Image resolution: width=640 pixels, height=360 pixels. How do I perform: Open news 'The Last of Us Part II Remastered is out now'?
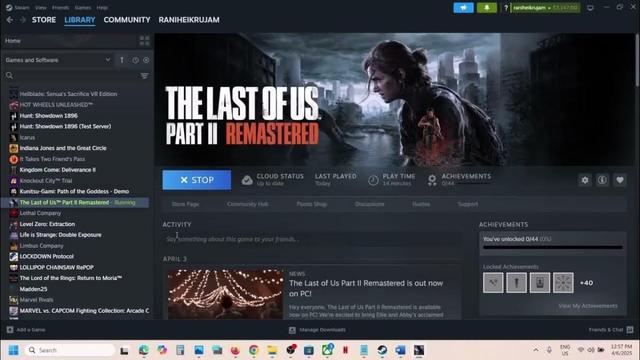(366, 288)
